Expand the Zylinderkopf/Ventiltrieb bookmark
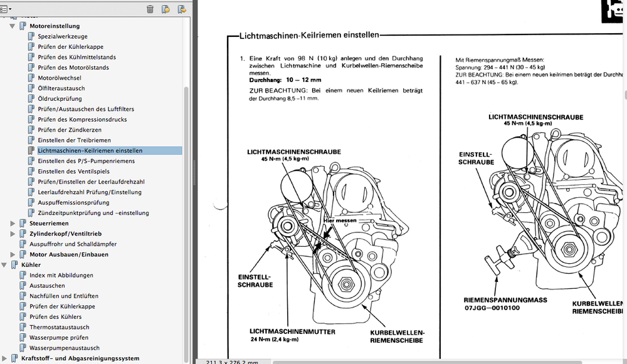Screen dimensions: 627x364 coord(13,234)
